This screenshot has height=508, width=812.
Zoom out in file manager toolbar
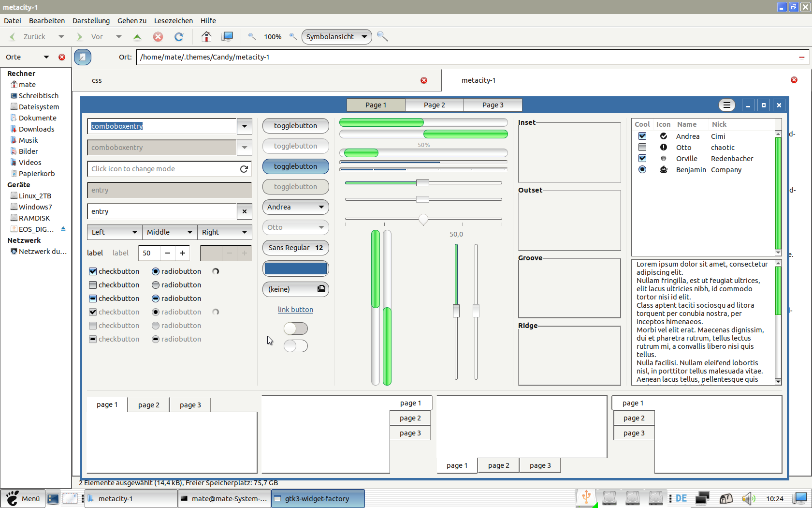(252, 36)
